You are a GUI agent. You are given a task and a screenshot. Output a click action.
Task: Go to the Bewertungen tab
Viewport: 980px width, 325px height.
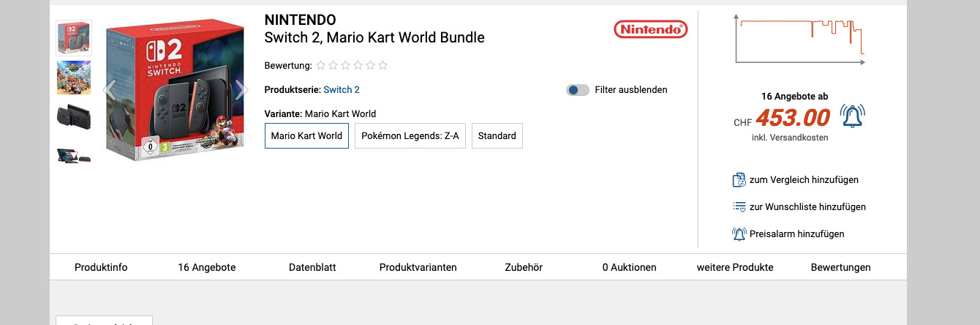pyautogui.click(x=841, y=267)
